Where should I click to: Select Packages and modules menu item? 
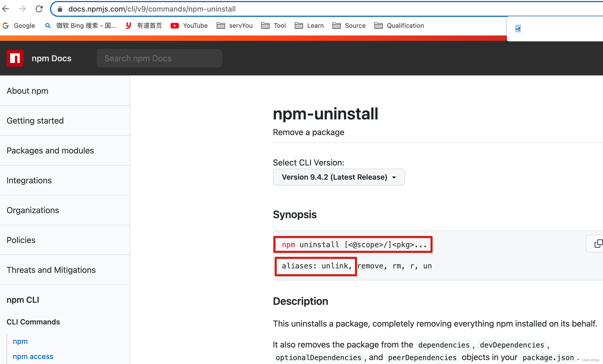tap(50, 150)
